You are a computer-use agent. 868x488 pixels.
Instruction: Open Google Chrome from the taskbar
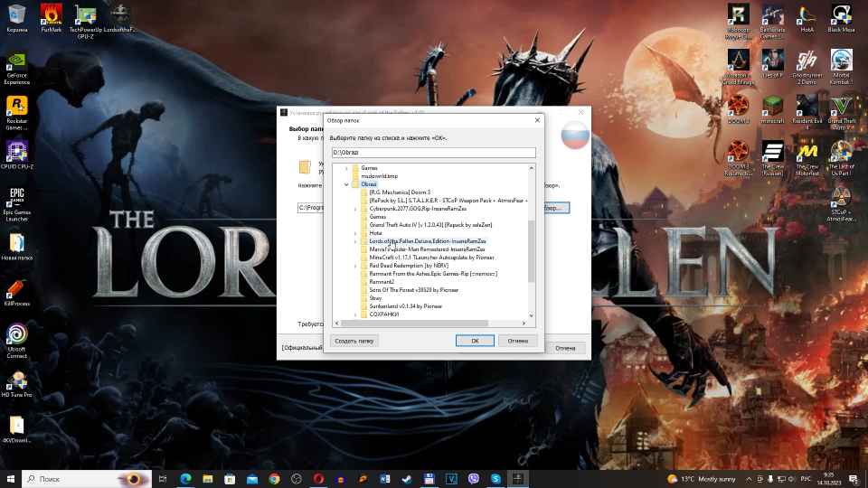274,479
